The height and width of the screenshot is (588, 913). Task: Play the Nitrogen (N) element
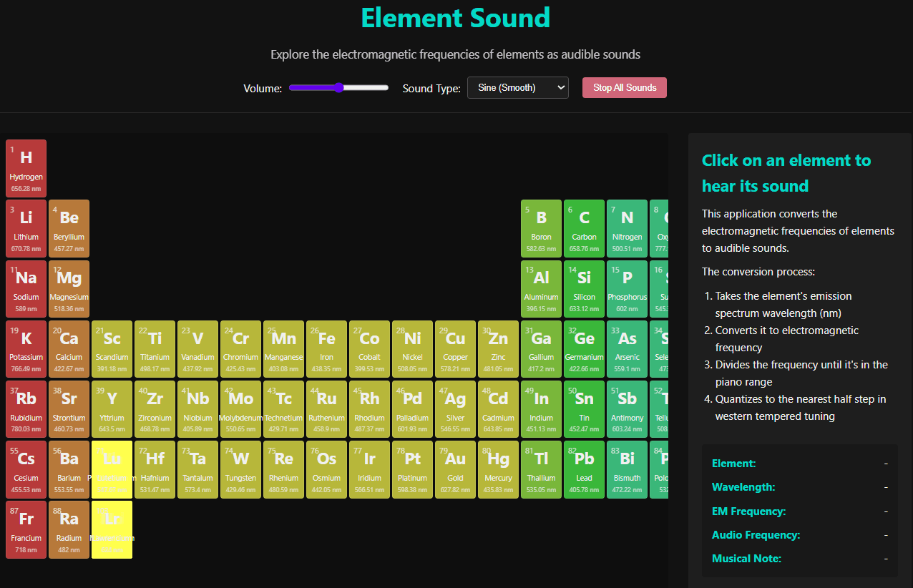click(627, 228)
